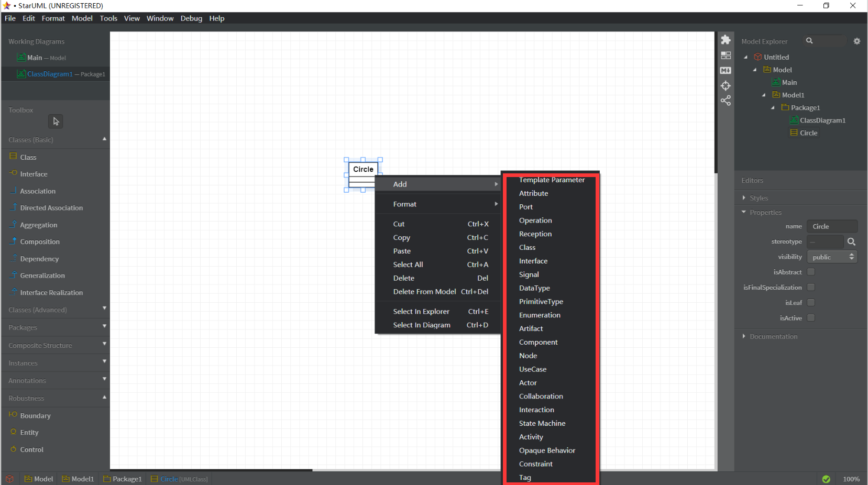
Task: Choose Select In Explorer from context menu
Action: pyautogui.click(x=438, y=312)
